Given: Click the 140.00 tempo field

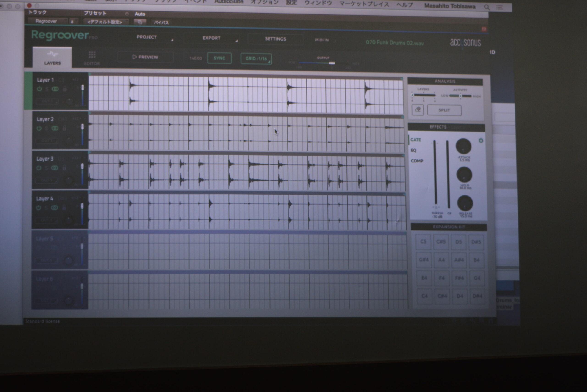Looking at the screenshot, I should (x=196, y=58).
